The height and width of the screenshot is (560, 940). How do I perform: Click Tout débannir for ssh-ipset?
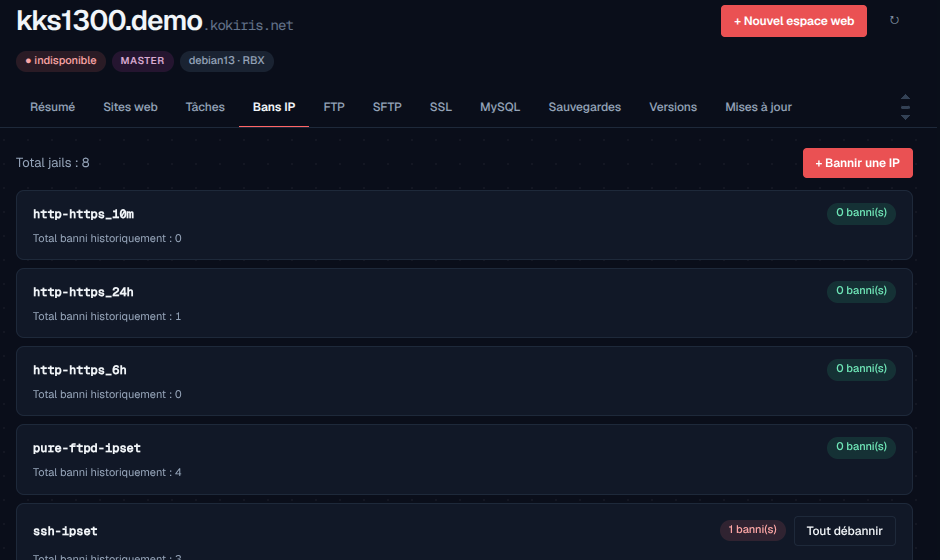(x=845, y=531)
